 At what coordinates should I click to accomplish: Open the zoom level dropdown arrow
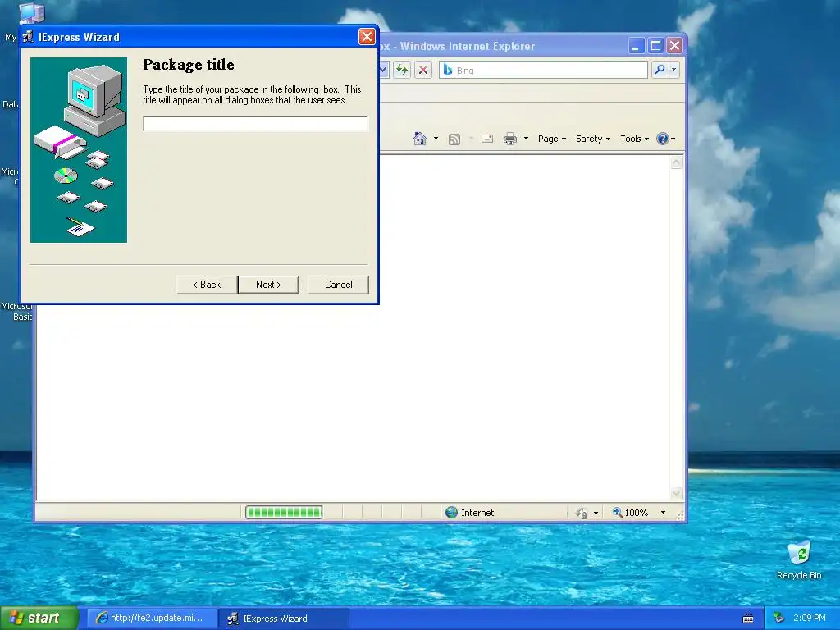663,513
